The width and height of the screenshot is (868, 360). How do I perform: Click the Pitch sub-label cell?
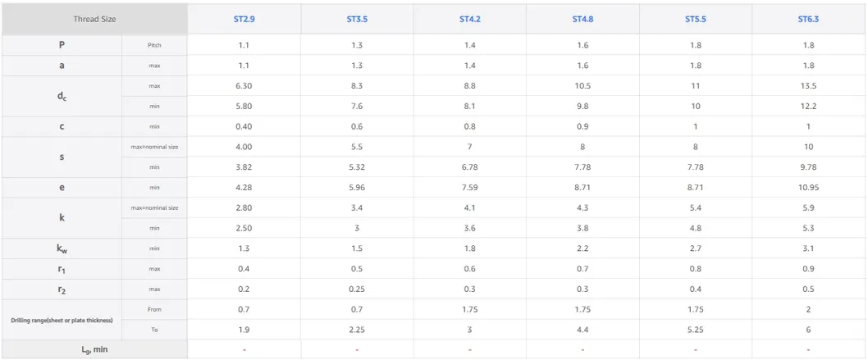[154, 45]
